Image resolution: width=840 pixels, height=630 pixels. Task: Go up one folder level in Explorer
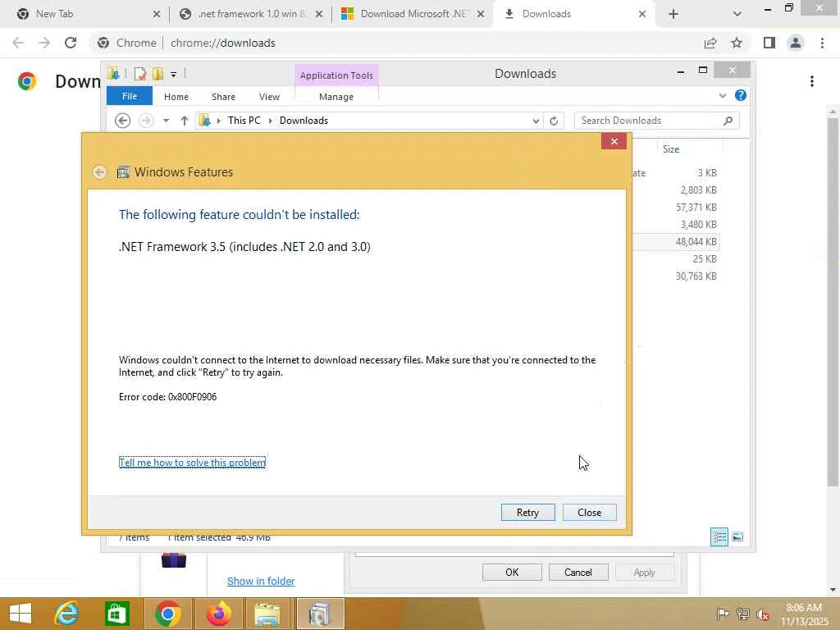pos(185,121)
